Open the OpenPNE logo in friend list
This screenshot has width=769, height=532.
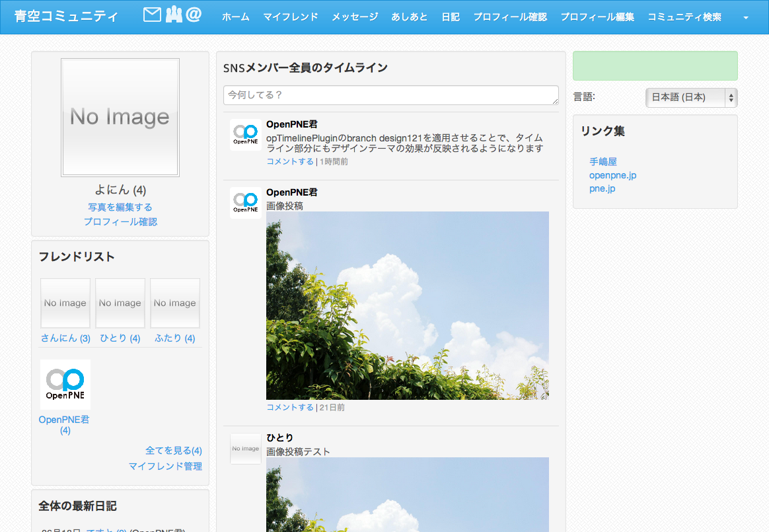(x=65, y=385)
